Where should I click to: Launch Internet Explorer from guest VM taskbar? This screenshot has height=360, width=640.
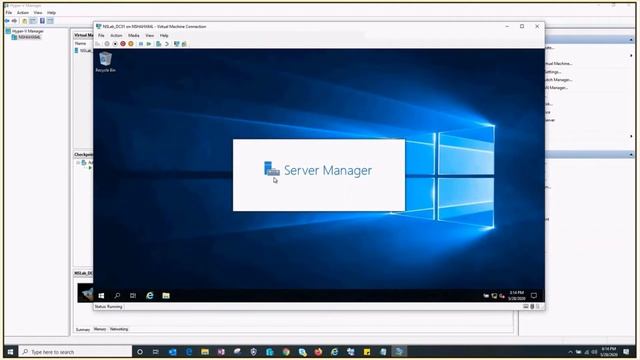coord(150,296)
